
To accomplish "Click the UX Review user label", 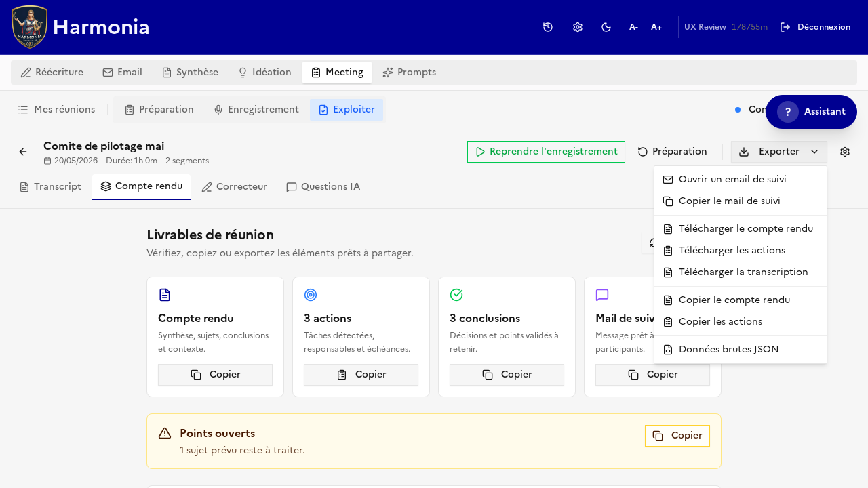I will point(705,27).
